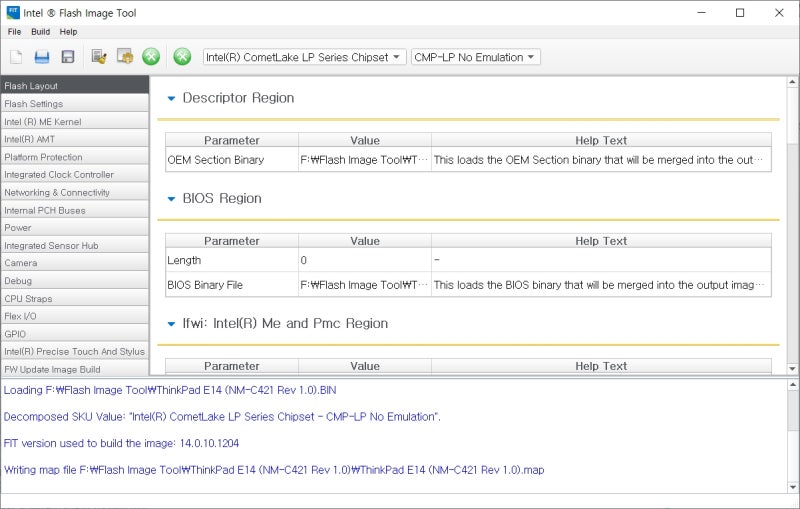
Task: Click green build icon next to gear icon
Action: coord(151,56)
